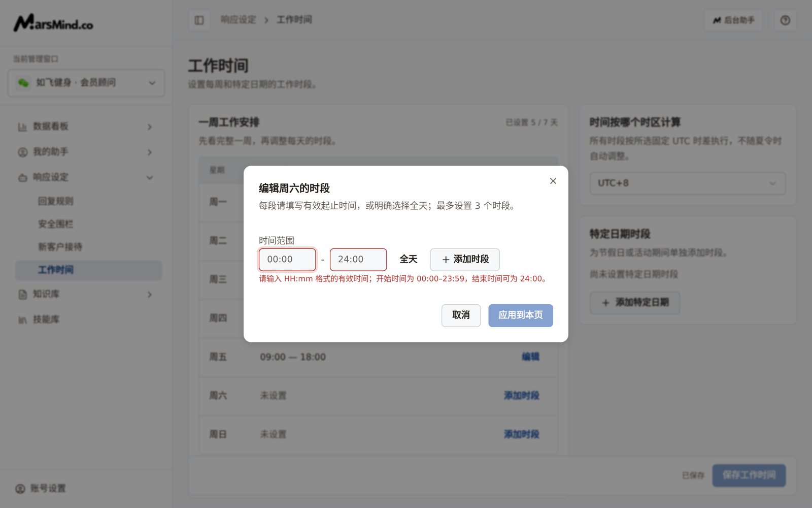The image size is (812, 508).
Task: Click the 响应设定 robot icon
Action: coord(22,178)
